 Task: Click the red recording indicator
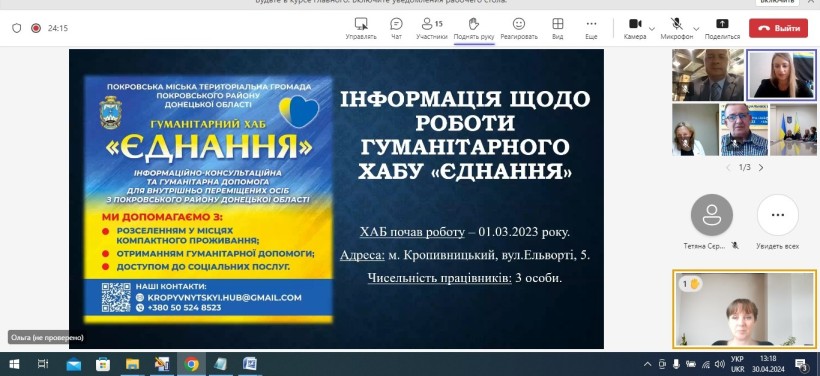pyautogui.click(x=36, y=28)
